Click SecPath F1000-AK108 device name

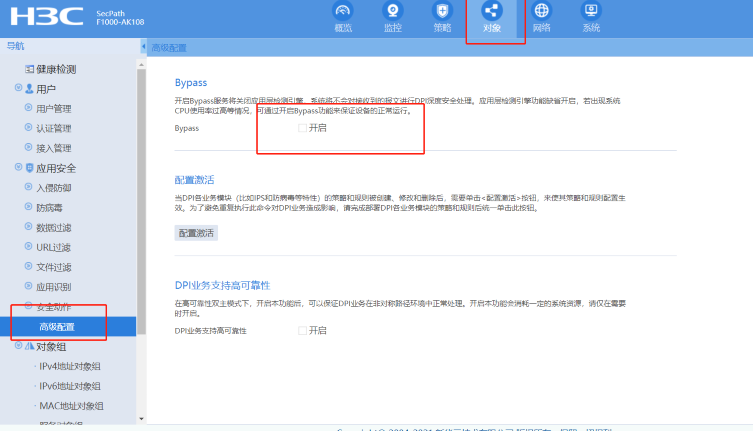[x=120, y=18]
